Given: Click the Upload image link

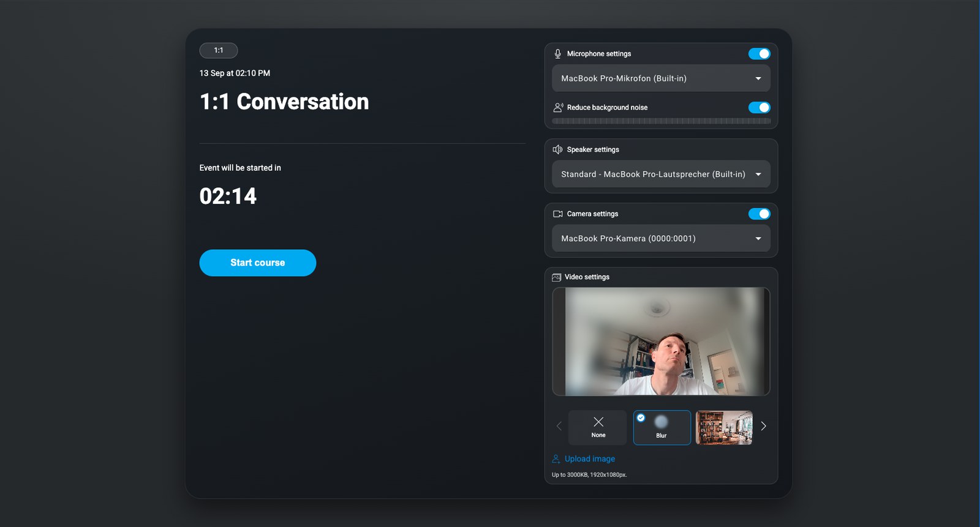Looking at the screenshot, I should (590, 458).
